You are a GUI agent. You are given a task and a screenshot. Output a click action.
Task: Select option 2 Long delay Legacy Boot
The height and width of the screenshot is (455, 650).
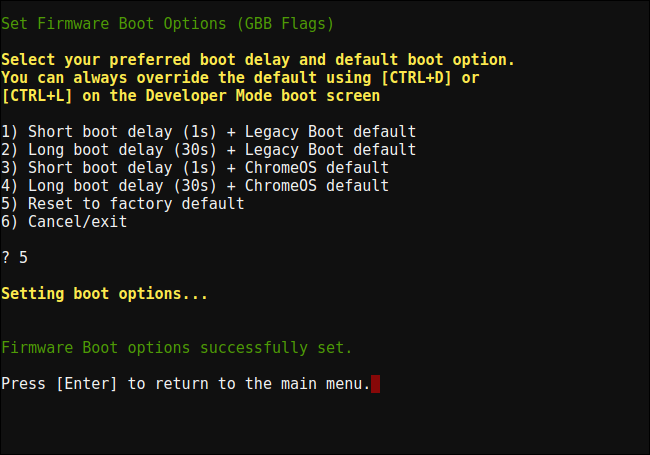209,150
